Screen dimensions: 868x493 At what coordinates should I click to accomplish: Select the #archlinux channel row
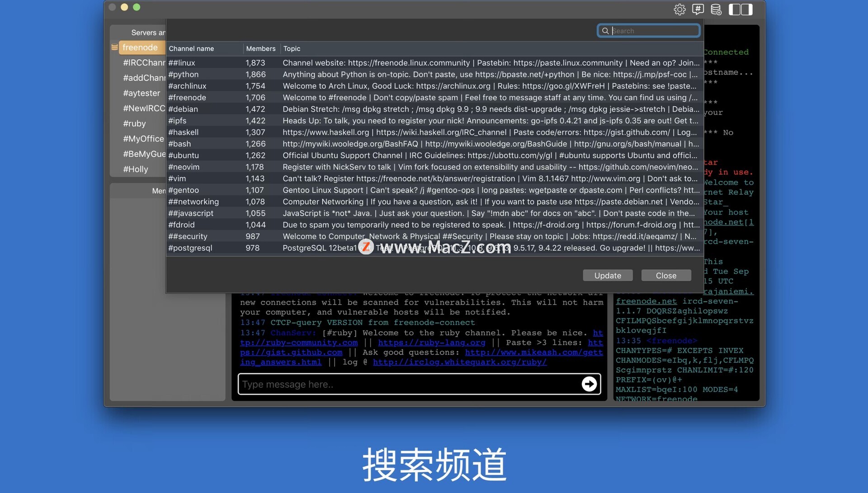434,86
